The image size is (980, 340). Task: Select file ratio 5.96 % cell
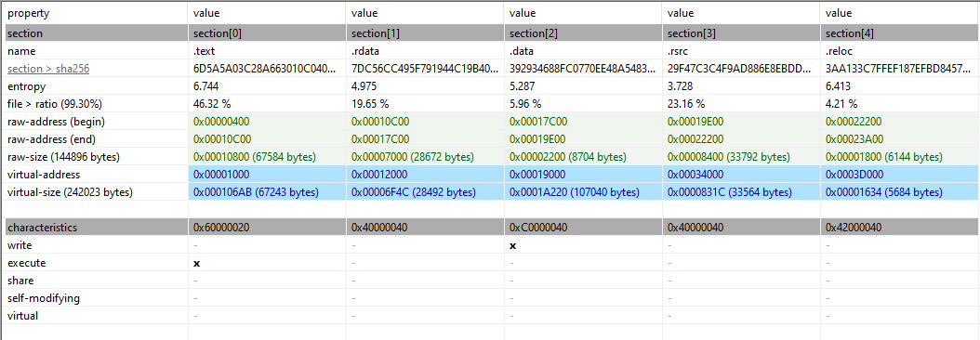(x=583, y=104)
